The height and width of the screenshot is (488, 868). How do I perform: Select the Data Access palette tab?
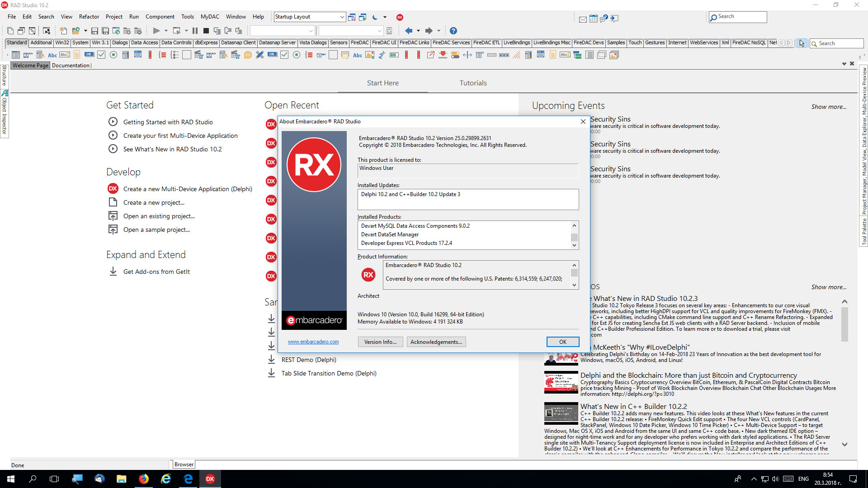pos(144,42)
